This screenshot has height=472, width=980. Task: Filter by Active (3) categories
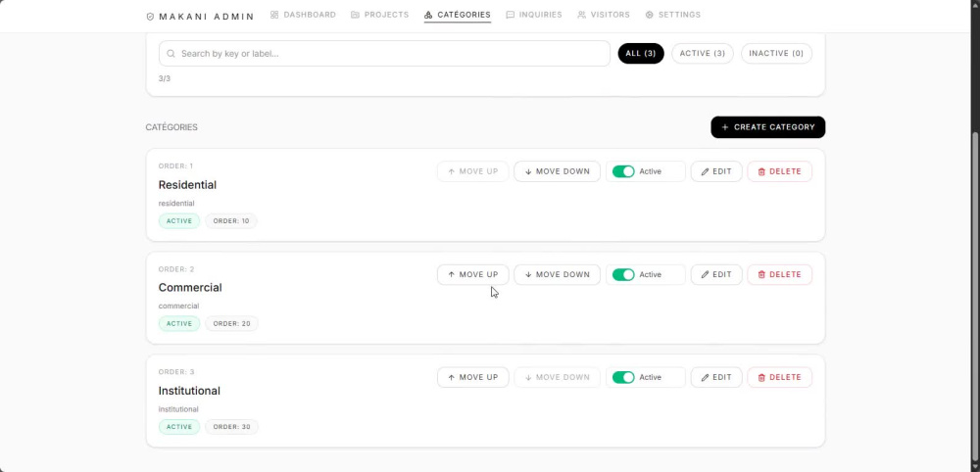703,54
